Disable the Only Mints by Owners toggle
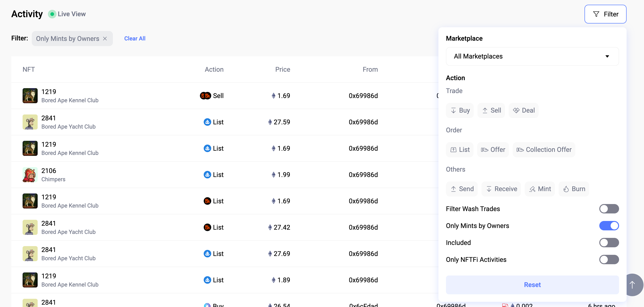This screenshot has width=644, height=307. tap(608, 226)
